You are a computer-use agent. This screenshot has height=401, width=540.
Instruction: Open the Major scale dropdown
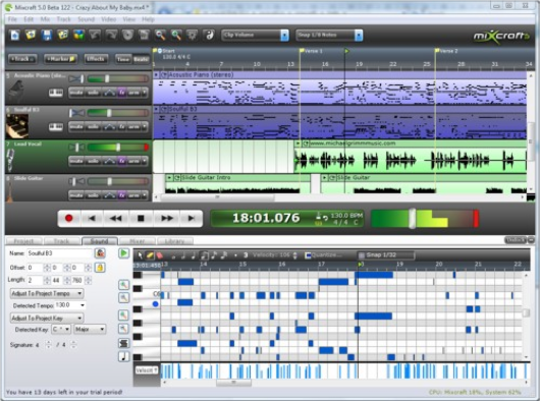(x=90, y=330)
